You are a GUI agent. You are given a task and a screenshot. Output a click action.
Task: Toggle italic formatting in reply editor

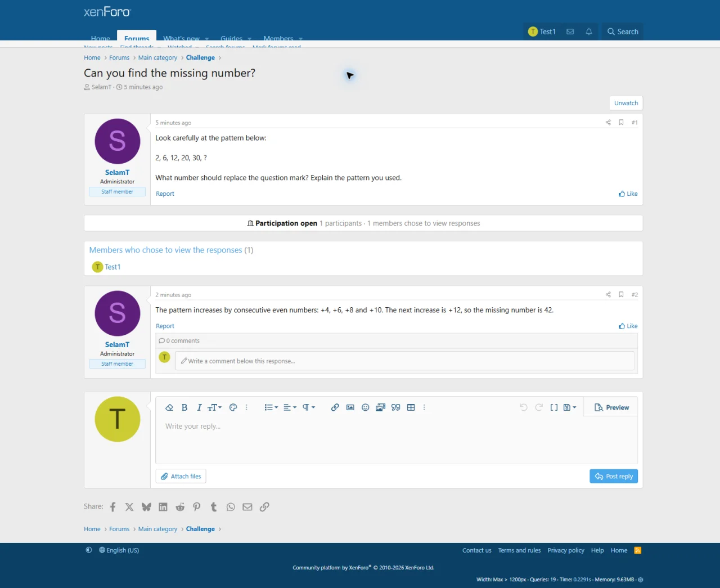tap(199, 407)
